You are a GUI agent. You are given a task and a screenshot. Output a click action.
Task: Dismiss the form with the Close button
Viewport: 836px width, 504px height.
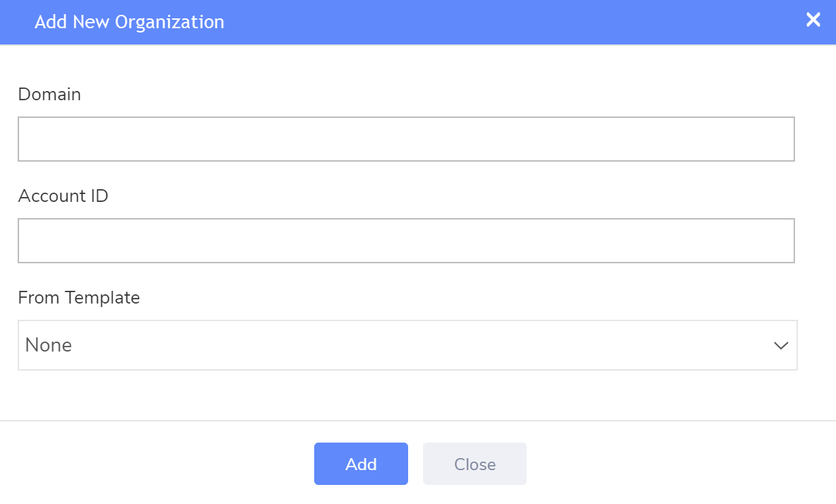coord(474,464)
